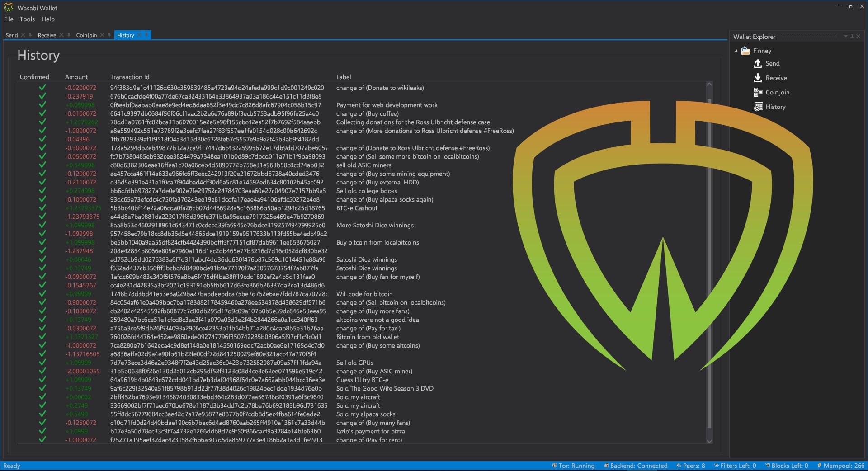Switch to the Receive tab
This screenshot has height=471, width=868.
coord(47,35)
